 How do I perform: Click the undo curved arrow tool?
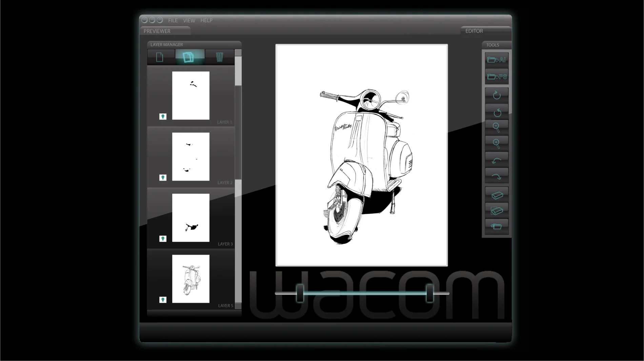point(497,160)
